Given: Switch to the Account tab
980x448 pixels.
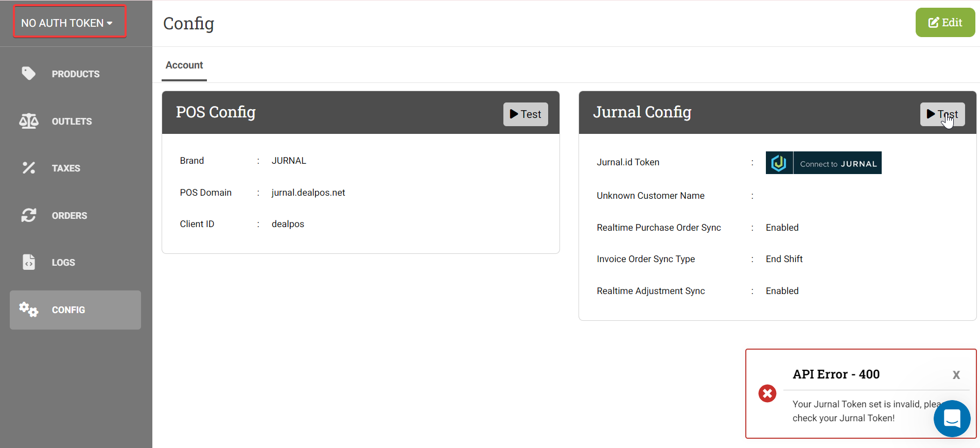Looking at the screenshot, I should (184, 65).
